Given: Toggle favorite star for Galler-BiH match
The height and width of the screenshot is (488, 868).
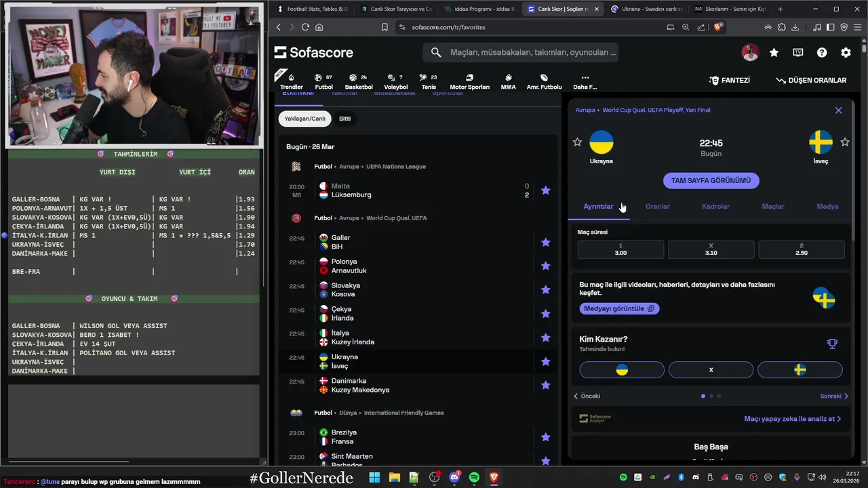Looking at the screenshot, I should [x=545, y=242].
